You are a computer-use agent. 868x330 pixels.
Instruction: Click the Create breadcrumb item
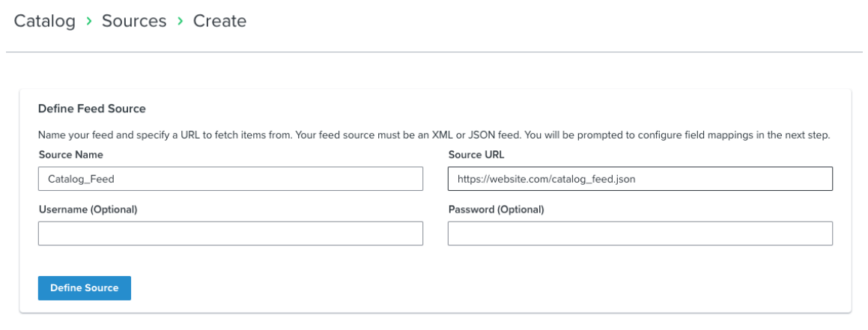tap(219, 21)
